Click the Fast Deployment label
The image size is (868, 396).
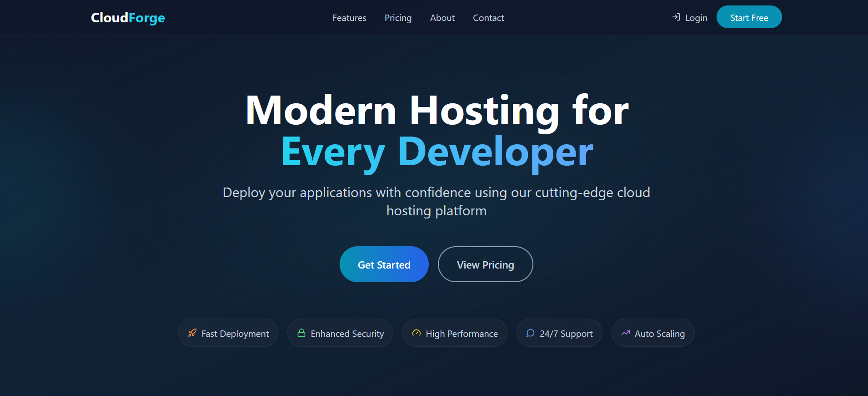235,334
